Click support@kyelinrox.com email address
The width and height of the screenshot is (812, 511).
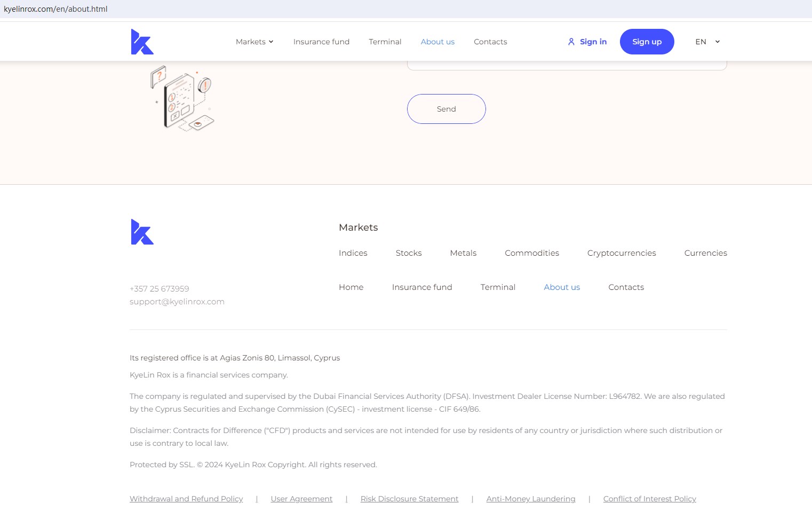pos(177,302)
